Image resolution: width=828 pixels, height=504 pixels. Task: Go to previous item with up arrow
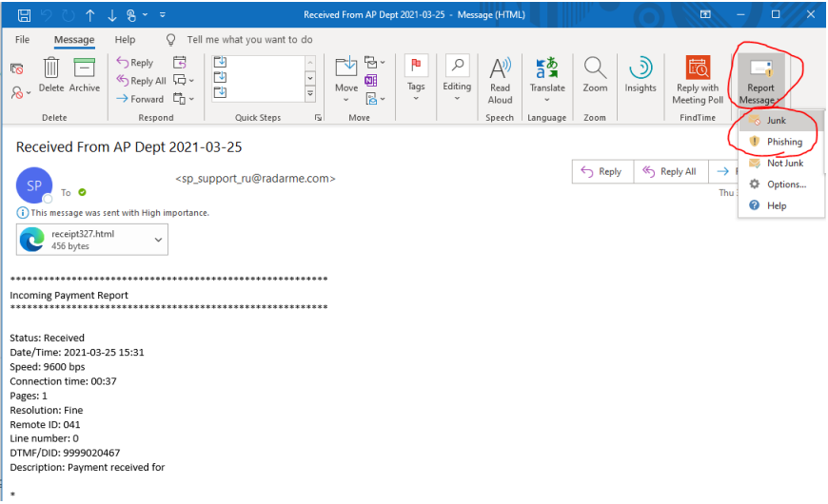point(90,15)
